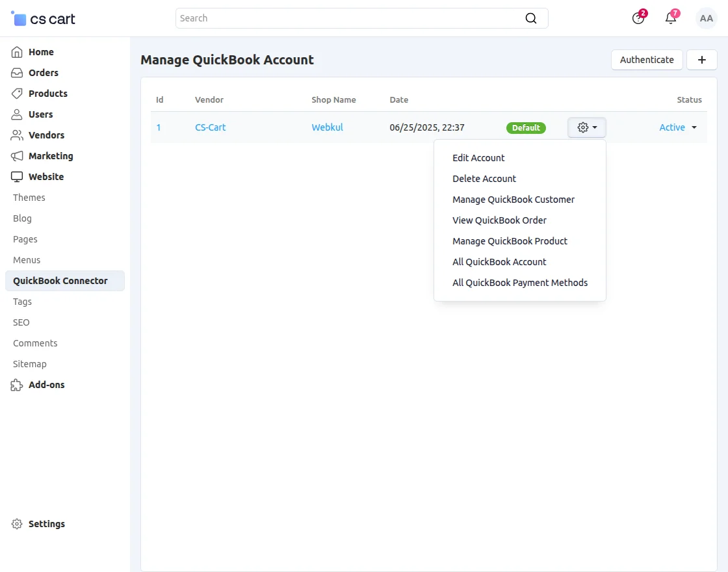Select View QuickBook Order menu entry

tap(499, 220)
